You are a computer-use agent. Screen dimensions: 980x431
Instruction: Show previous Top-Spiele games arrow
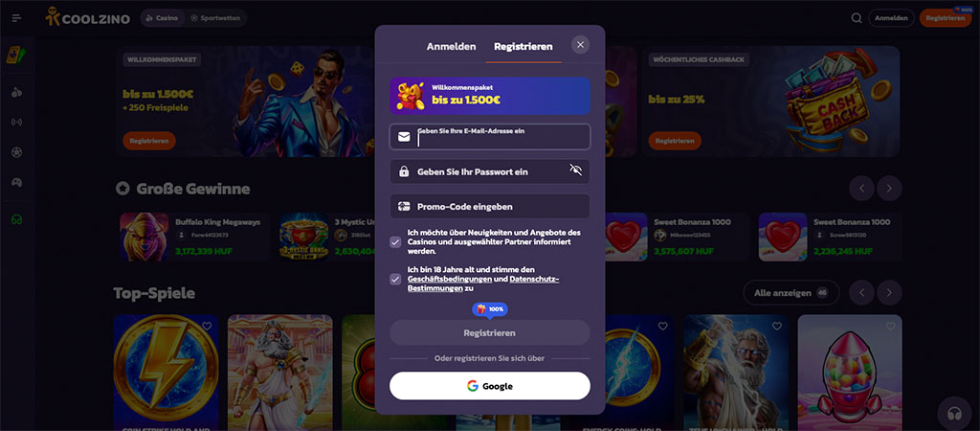pyautogui.click(x=862, y=293)
